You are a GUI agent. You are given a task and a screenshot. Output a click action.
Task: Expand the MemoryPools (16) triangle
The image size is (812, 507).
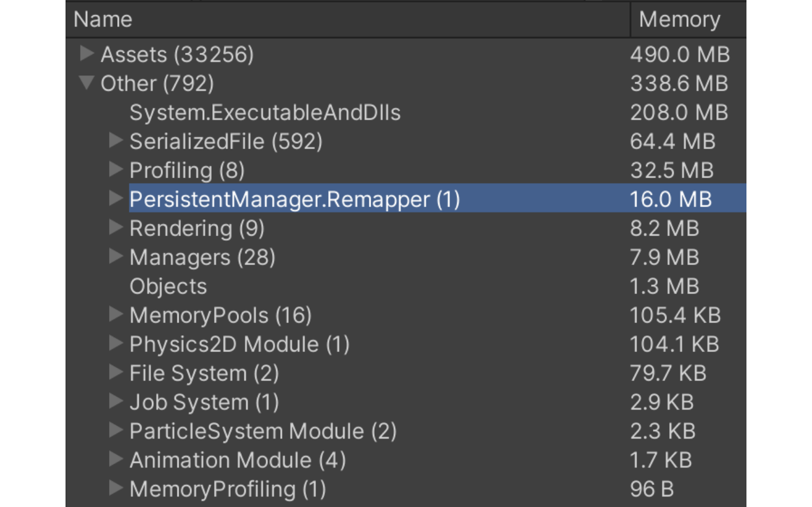click(x=115, y=314)
